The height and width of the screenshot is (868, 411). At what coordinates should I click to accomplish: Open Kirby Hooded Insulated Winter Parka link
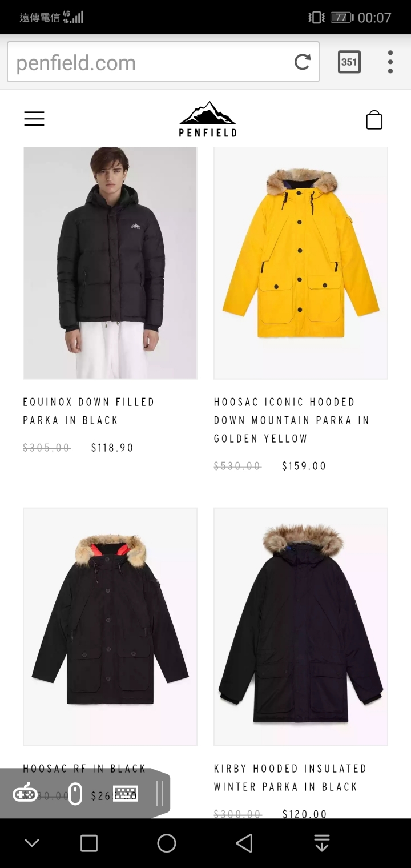click(x=290, y=778)
